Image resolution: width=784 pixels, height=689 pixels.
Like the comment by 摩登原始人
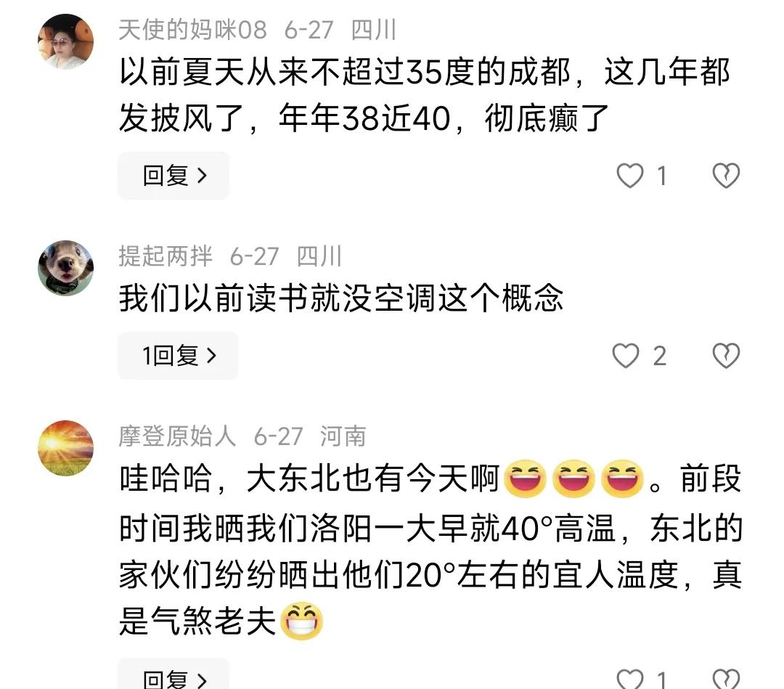pos(629,679)
